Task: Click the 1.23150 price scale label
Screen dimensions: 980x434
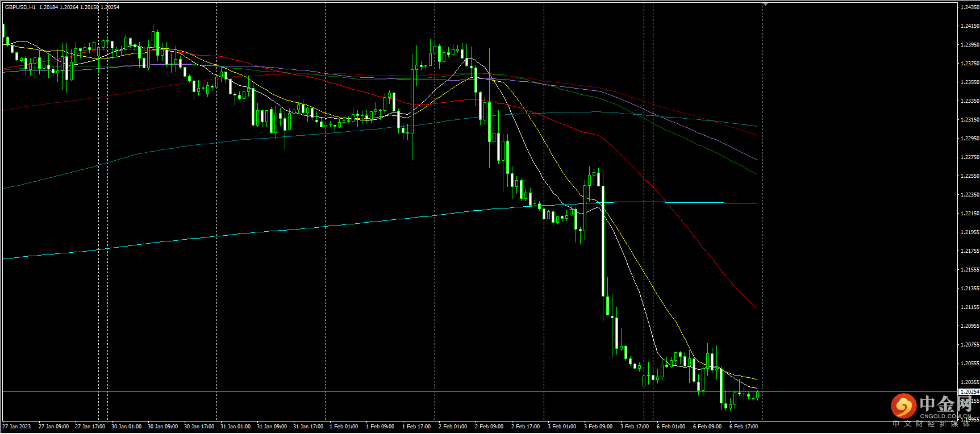Action: pos(969,120)
